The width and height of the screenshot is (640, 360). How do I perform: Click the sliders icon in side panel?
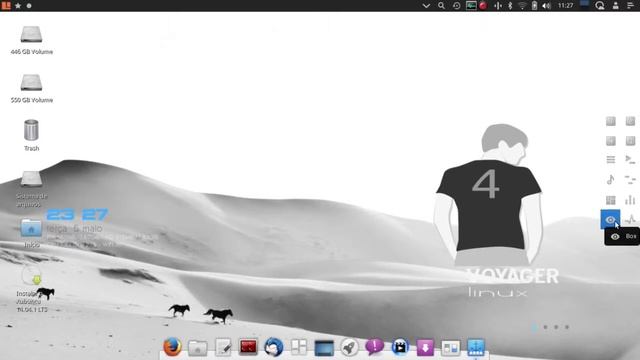pyautogui.click(x=630, y=180)
